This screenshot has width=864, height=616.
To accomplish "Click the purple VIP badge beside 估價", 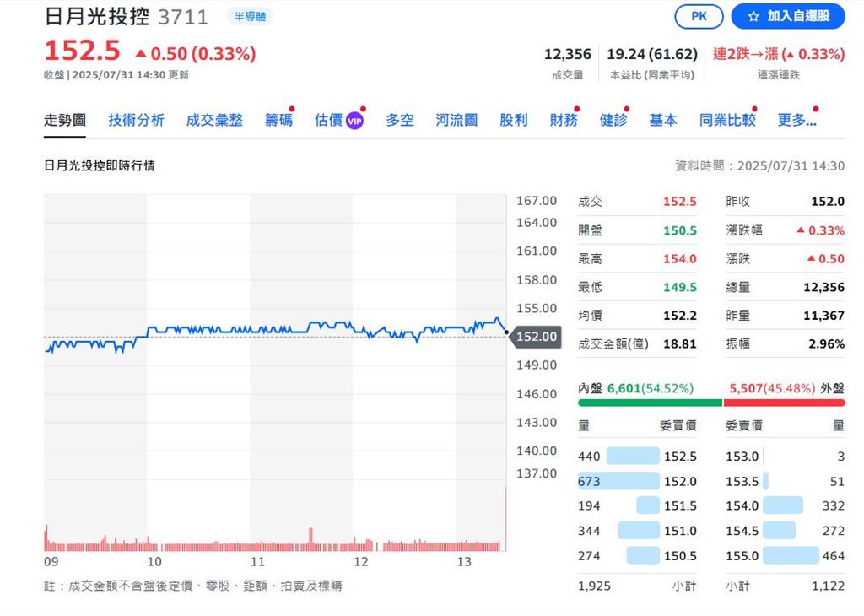I will click(355, 121).
